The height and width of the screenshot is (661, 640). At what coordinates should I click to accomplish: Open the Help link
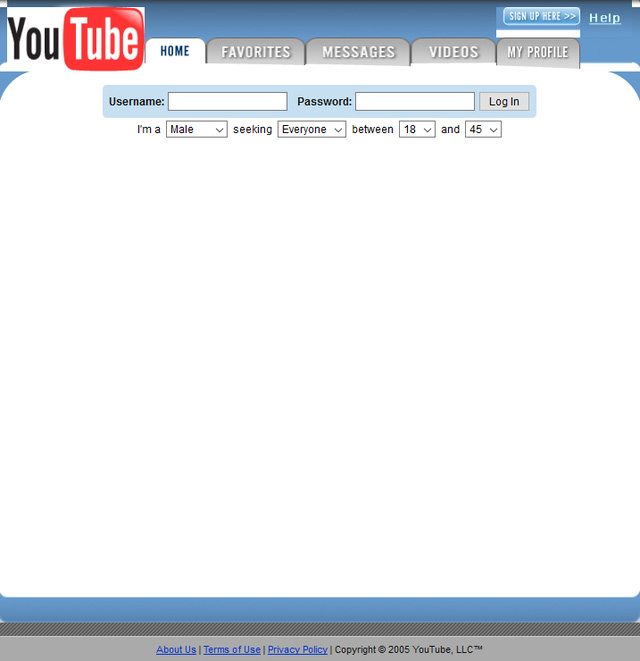[x=605, y=18]
